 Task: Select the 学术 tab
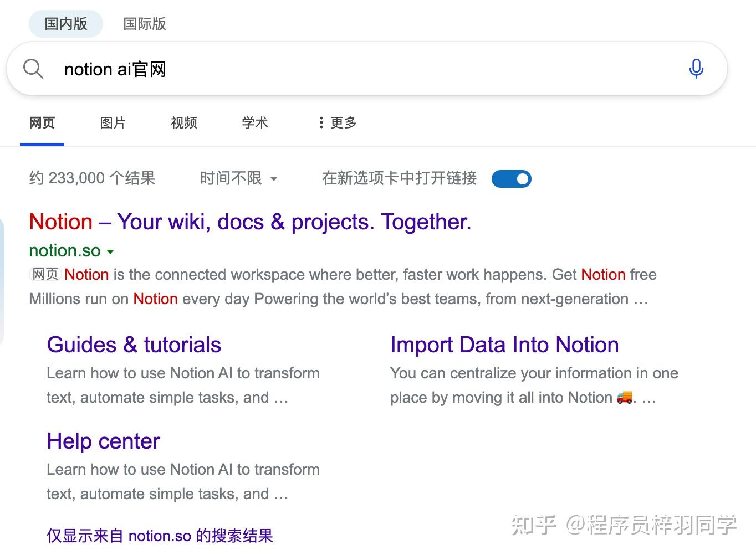[x=255, y=122]
